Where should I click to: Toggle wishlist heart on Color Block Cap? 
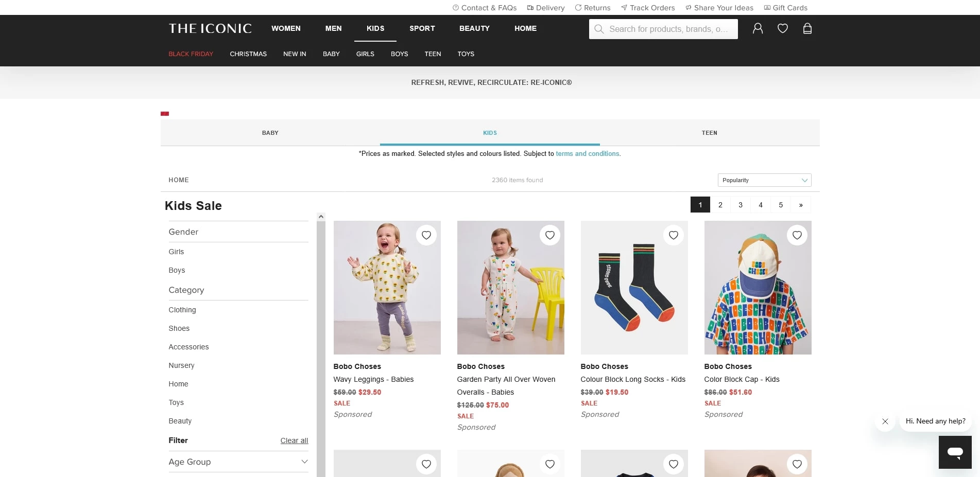point(797,235)
